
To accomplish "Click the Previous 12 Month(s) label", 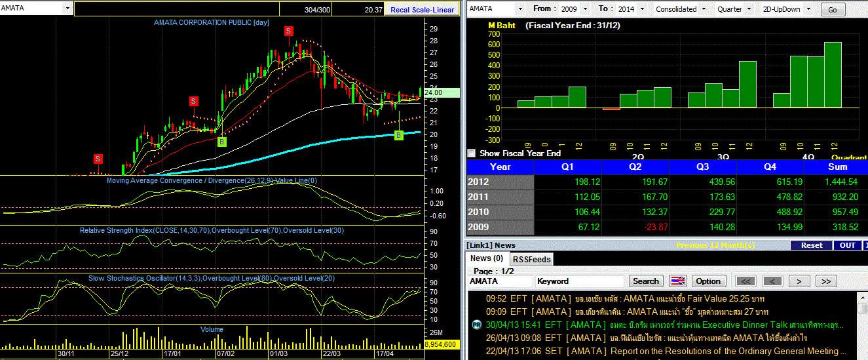I will point(715,245).
